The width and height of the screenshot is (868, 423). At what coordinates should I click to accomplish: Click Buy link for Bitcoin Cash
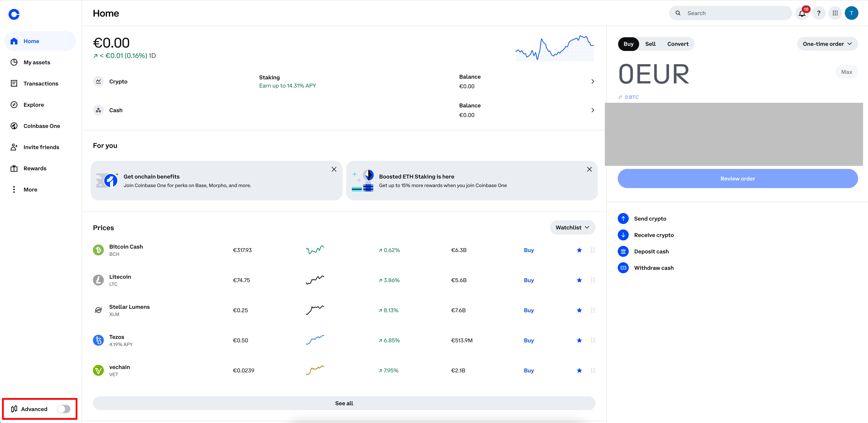529,250
